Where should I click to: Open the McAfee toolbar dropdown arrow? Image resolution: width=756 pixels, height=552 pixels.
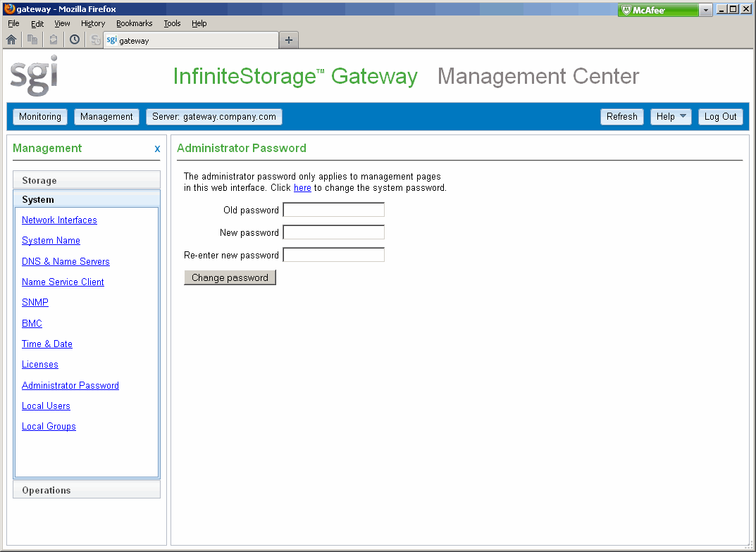(x=705, y=10)
